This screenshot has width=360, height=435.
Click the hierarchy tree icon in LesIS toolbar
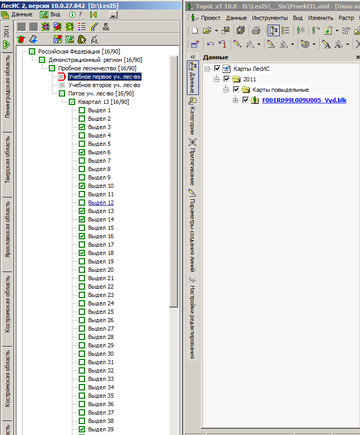[106, 27]
